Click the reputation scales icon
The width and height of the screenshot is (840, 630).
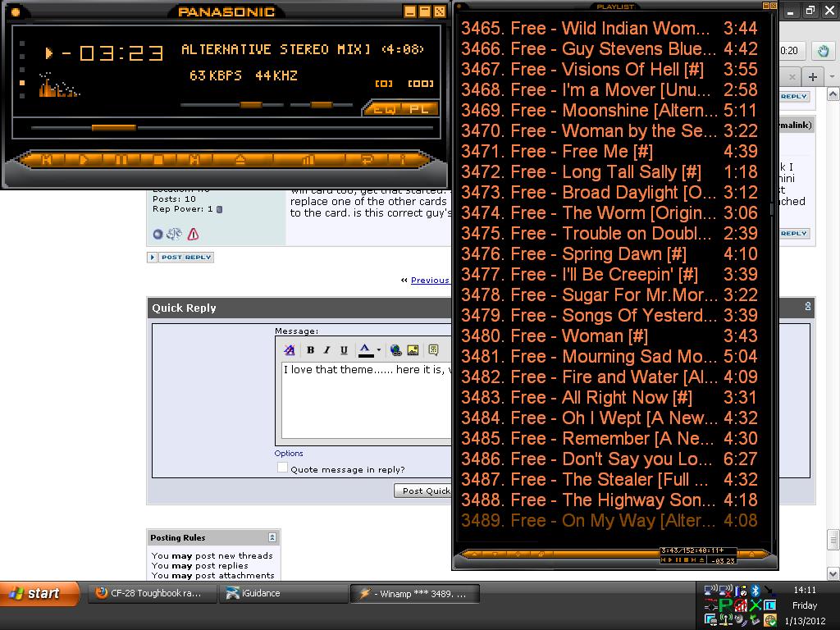coord(174,234)
